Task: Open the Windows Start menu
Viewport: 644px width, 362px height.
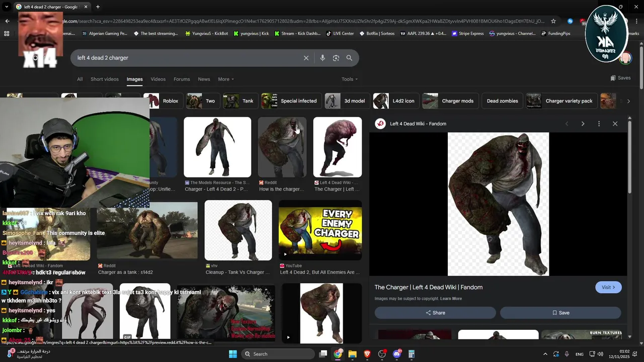Action: (233, 354)
